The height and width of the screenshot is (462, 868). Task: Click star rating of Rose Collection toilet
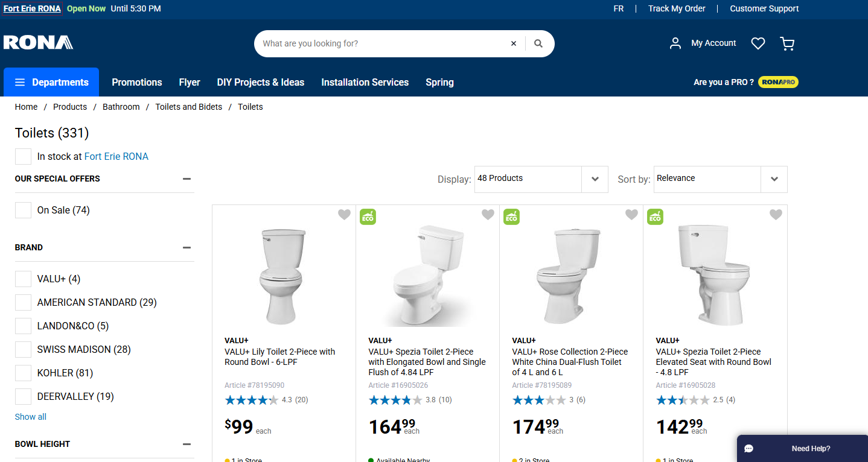[x=539, y=400]
